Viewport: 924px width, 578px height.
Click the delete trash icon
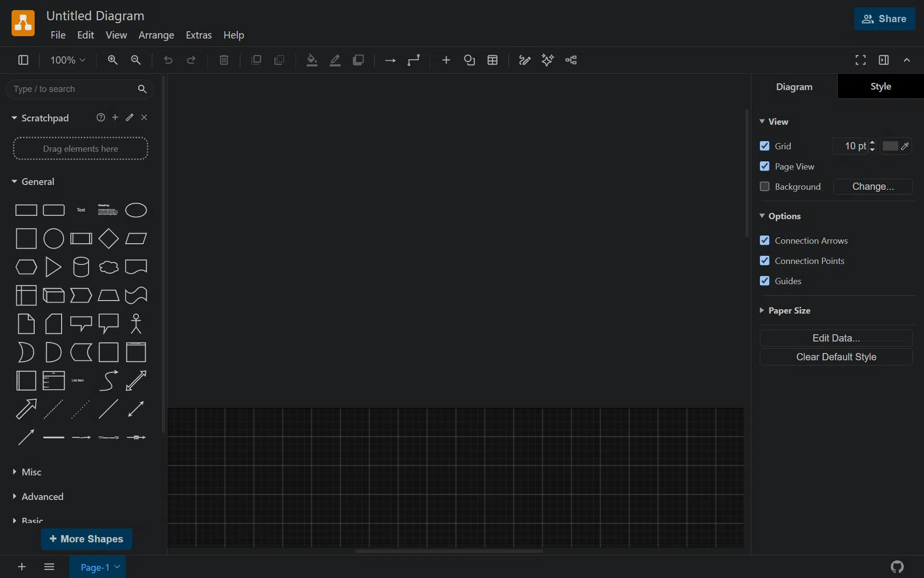pos(224,60)
